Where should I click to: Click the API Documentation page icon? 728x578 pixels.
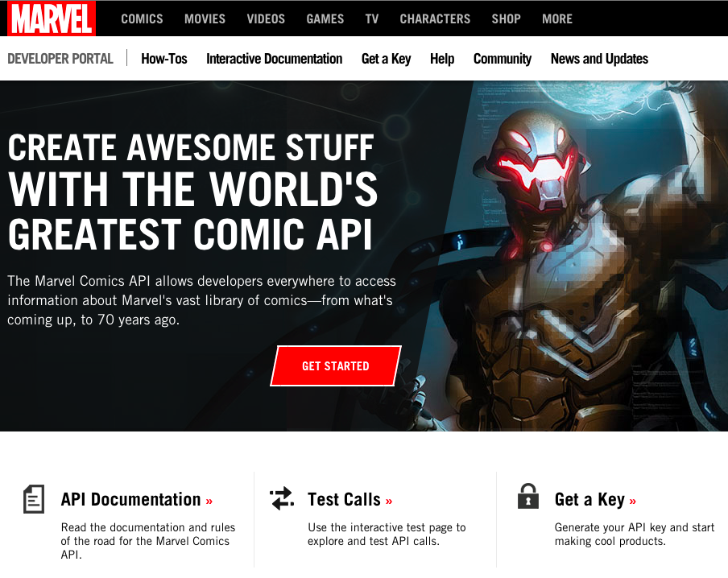[34, 499]
